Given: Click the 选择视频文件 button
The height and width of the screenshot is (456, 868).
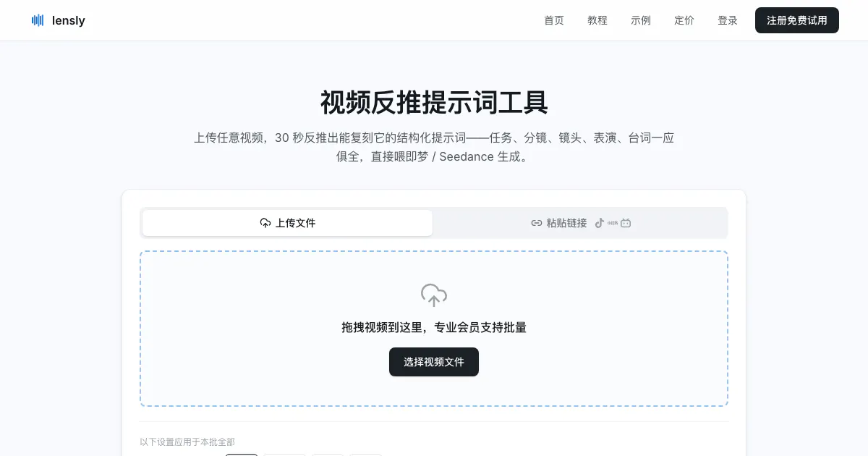Looking at the screenshot, I should point(434,362).
